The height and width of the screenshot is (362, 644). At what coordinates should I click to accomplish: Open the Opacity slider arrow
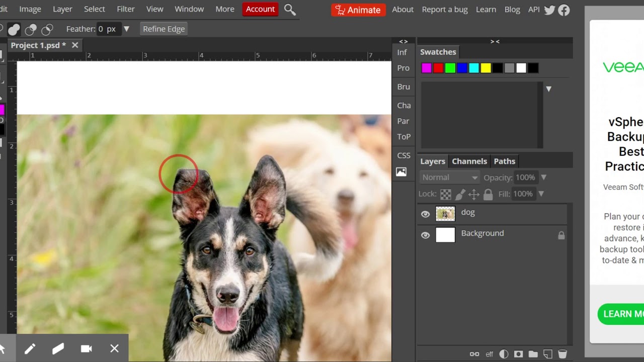pos(543,177)
